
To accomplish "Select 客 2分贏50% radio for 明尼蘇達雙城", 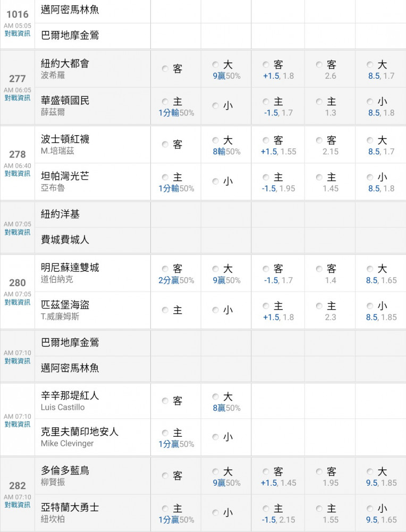I will click(x=165, y=269).
